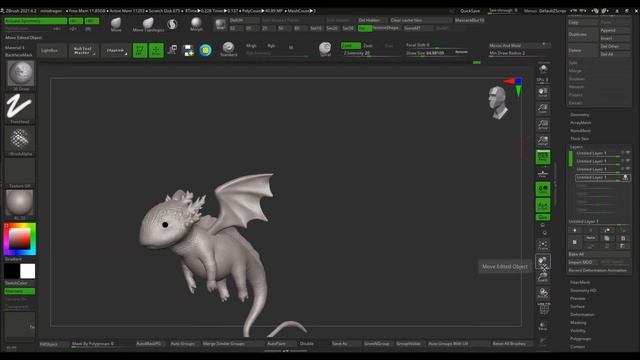Toggle Zsub mode

click(368, 46)
